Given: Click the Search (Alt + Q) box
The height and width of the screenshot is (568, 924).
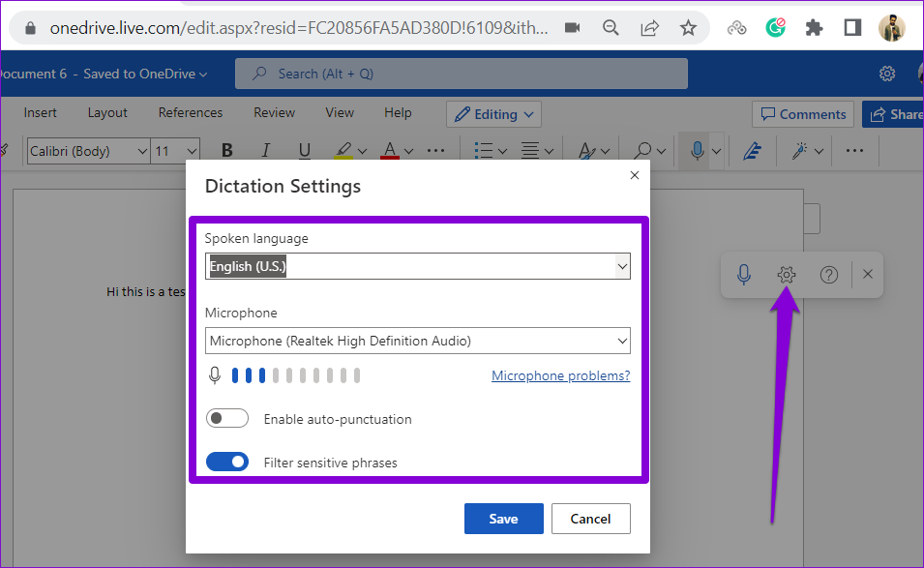Looking at the screenshot, I should [x=462, y=74].
